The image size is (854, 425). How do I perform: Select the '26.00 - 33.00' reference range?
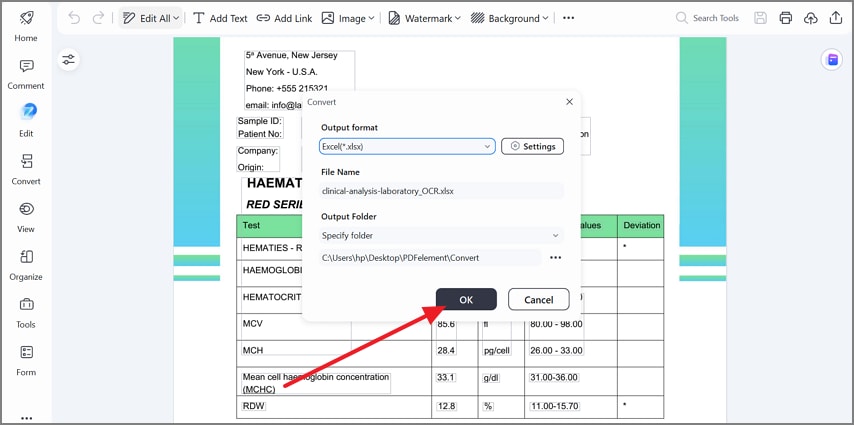(x=556, y=350)
